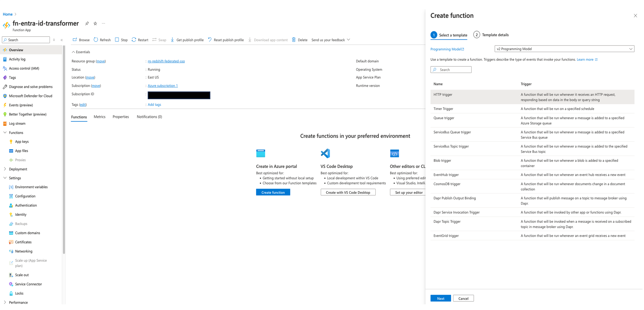The width and height of the screenshot is (644, 310).
Task: Open rg-redshift-federated-sso resource group link
Action: pyautogui.click(x=166, y=61)
